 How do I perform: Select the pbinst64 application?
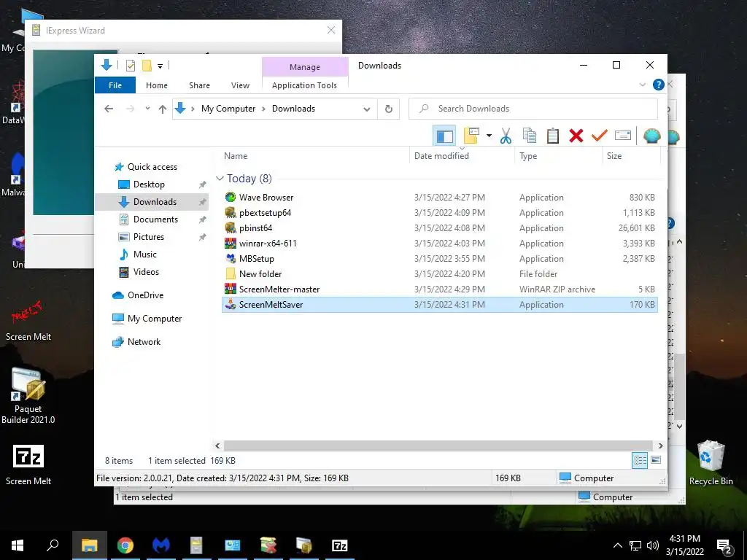click(440, 228)
